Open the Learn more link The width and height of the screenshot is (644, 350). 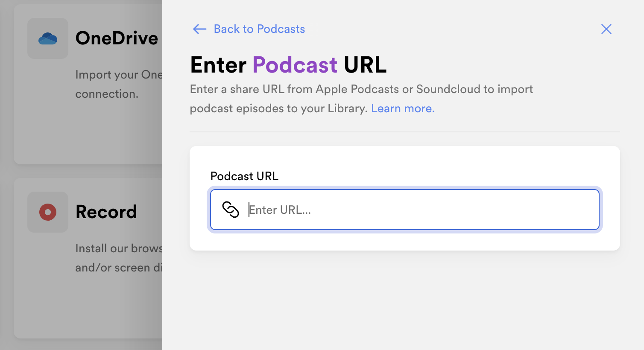[403, 108]
